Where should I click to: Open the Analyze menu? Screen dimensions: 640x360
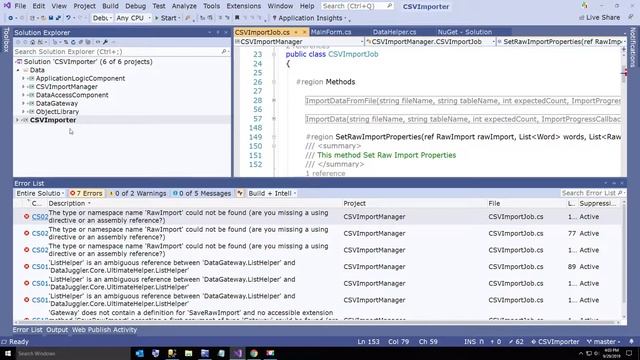(184, 6)
